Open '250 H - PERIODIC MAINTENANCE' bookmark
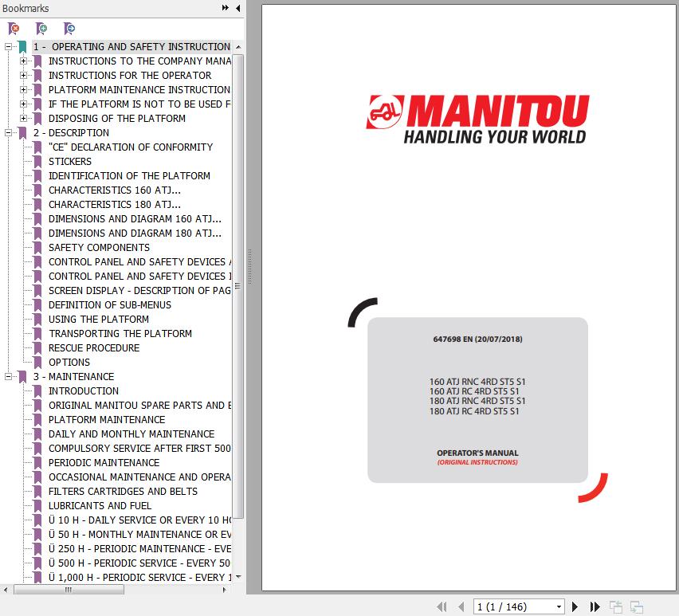 [x=139, y=548]
